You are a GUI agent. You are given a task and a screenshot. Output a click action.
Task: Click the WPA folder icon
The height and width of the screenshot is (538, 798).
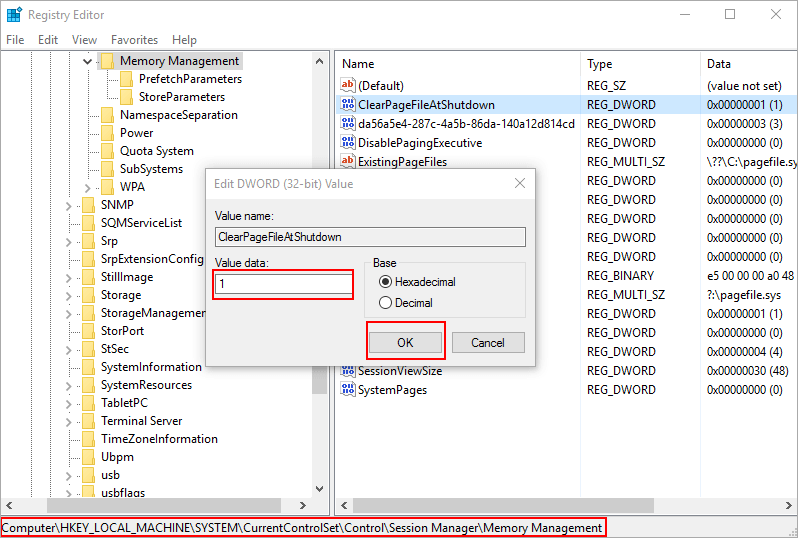(x=107, y=187)
